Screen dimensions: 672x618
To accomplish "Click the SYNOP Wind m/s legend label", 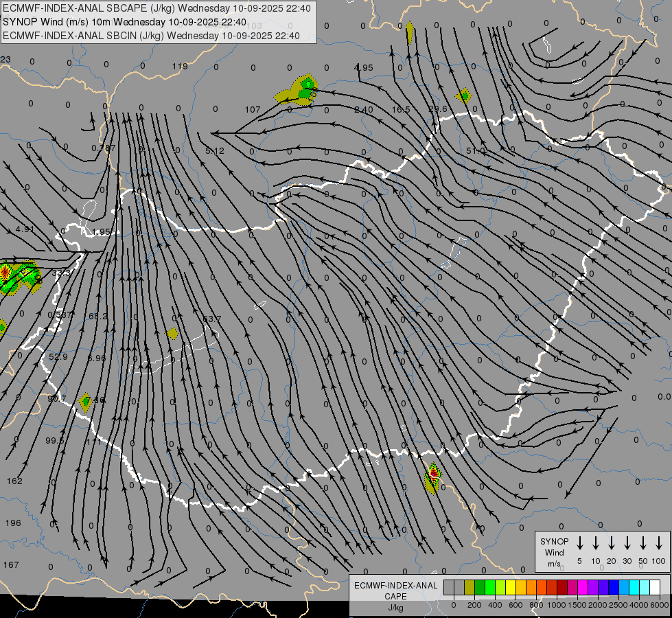I will click(554, 552).
